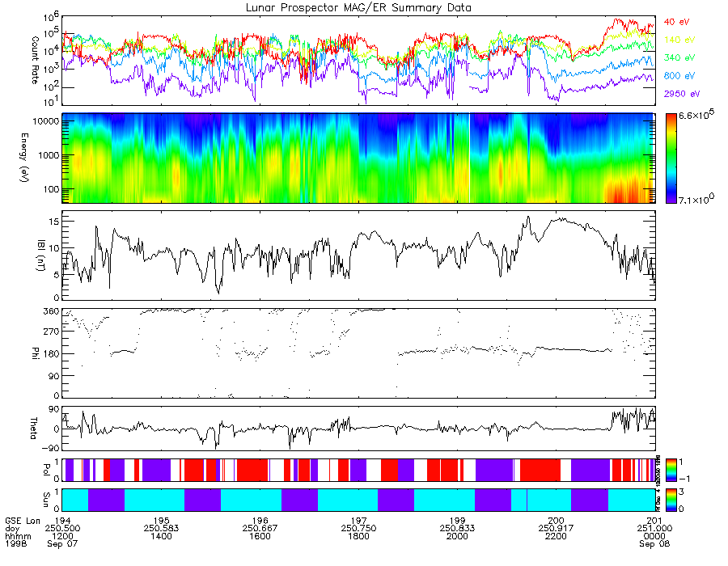Click the 1800 time tick label
Screen dimensions: 728x566
click(358, 536)
